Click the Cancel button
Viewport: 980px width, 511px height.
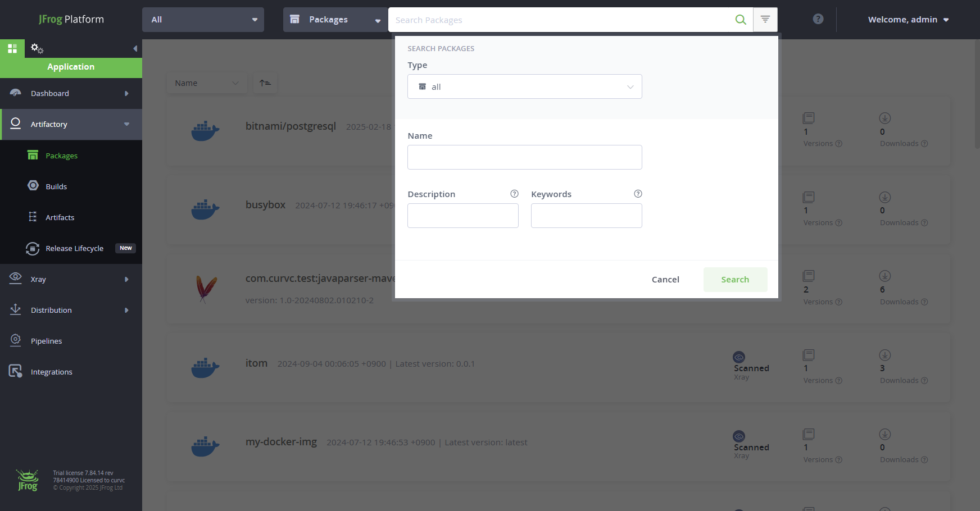click(665, 280)
